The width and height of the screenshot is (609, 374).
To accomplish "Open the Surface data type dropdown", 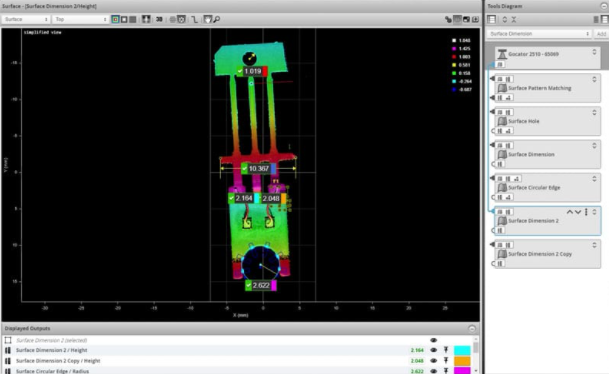I will pyautogui.click(x=26, y=19).
